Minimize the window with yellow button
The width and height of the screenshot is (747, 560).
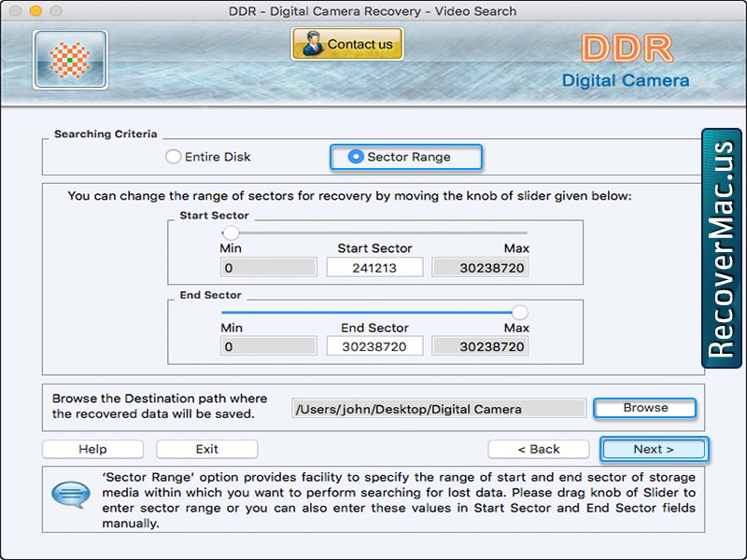[x=35, y=10]
